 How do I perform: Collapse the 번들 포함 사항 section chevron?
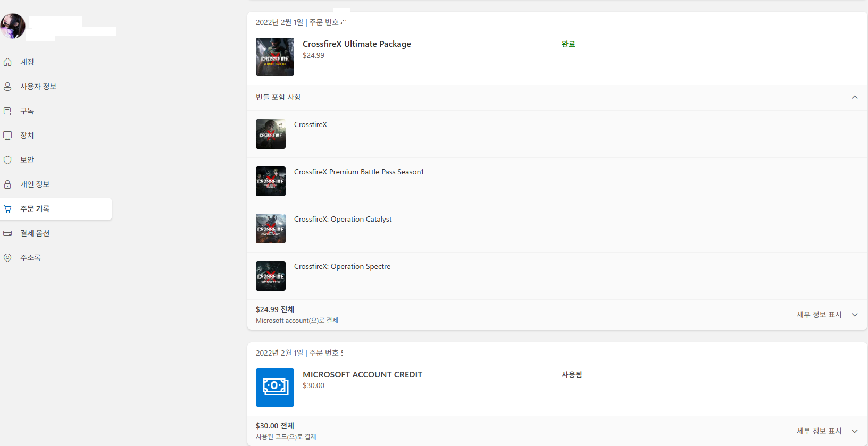tap(855, 97)
